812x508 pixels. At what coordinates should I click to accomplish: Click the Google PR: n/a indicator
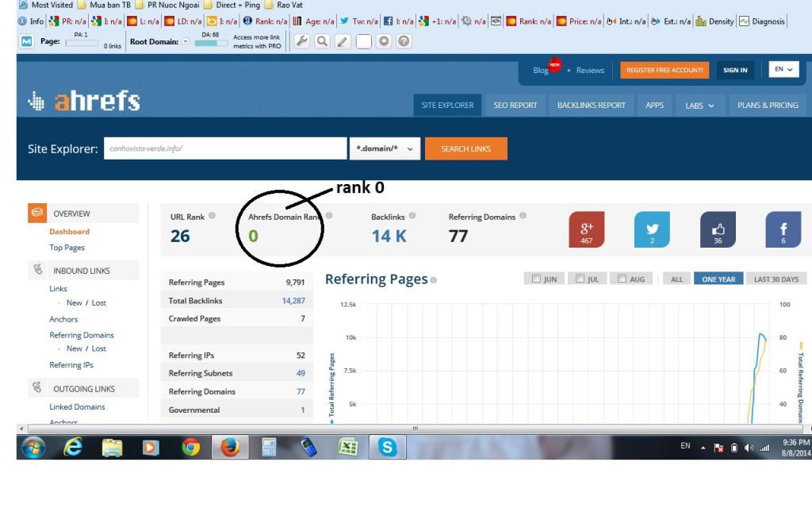coord(67,21)
